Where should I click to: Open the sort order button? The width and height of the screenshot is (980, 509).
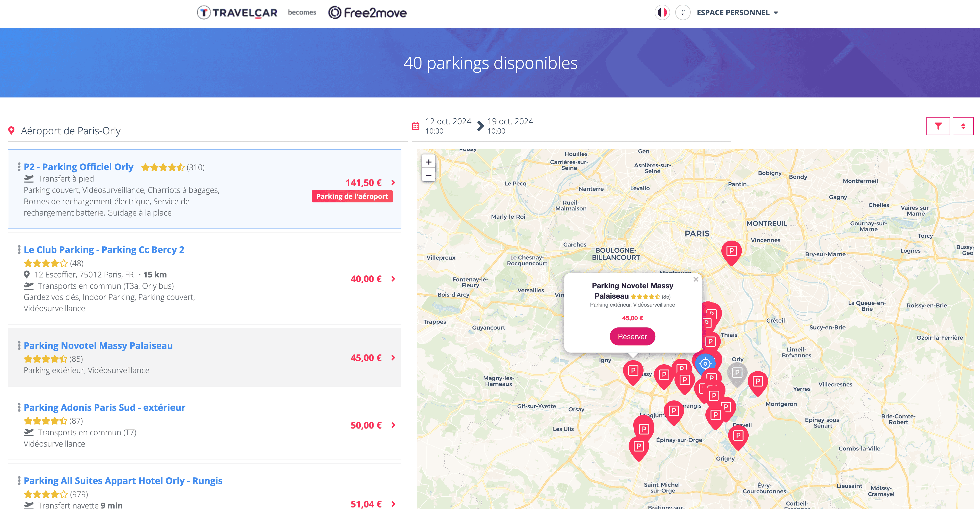point(963,126)
